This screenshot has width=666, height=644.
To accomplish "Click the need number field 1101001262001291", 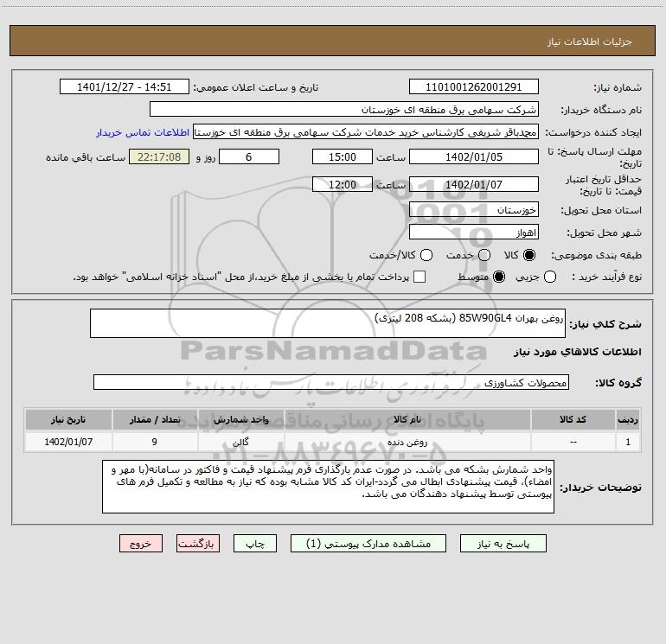I will tap(474, 87).
